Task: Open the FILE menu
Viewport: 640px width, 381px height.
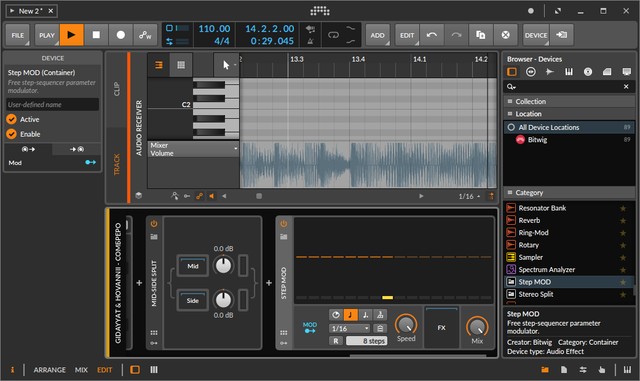Action: 18,36
